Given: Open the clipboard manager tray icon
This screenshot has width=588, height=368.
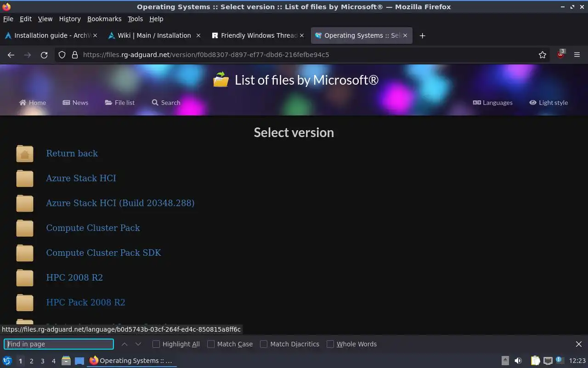Looking at the screenshot, I should (536, 361).
